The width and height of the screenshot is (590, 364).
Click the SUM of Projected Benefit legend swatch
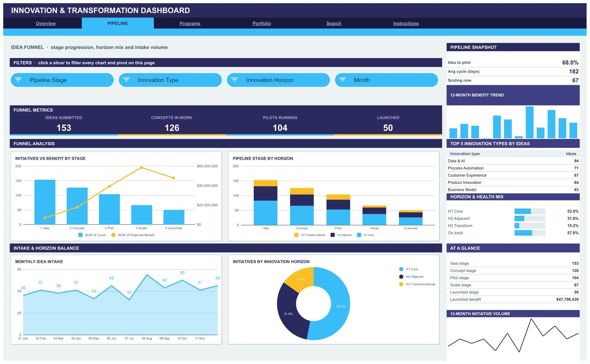113,235
